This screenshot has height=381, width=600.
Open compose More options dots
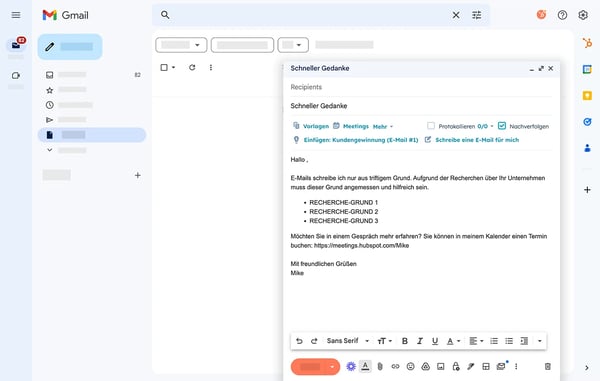[516, 366]
